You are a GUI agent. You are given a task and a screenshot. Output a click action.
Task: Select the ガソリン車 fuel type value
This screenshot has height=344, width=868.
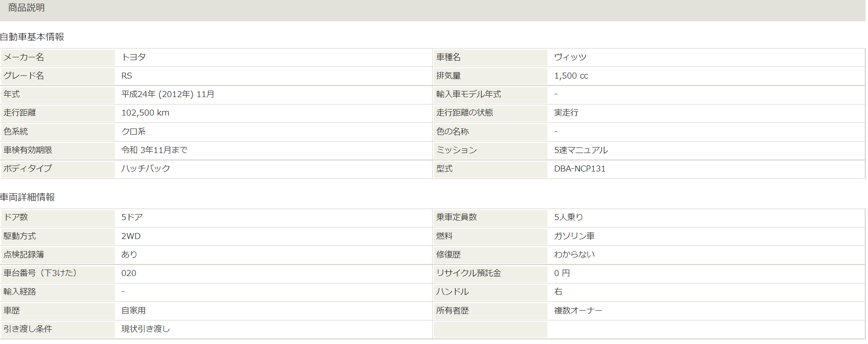(574, 236)
